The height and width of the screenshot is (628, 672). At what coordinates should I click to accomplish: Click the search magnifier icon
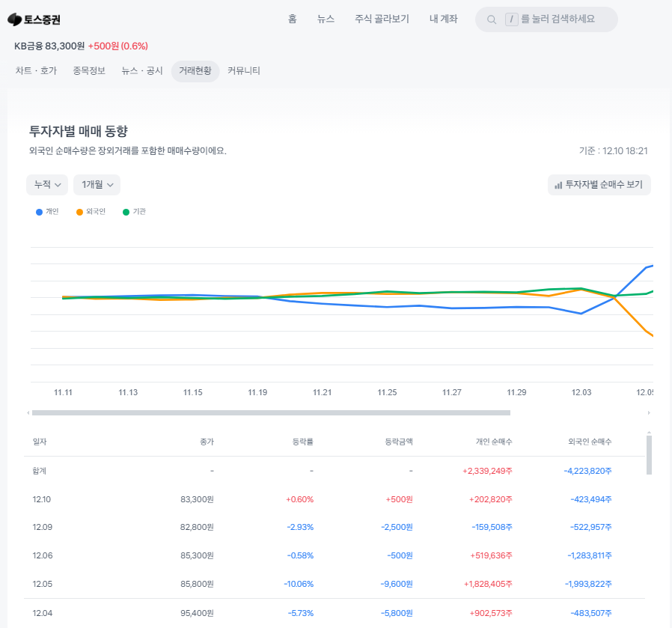click(492, 19)
